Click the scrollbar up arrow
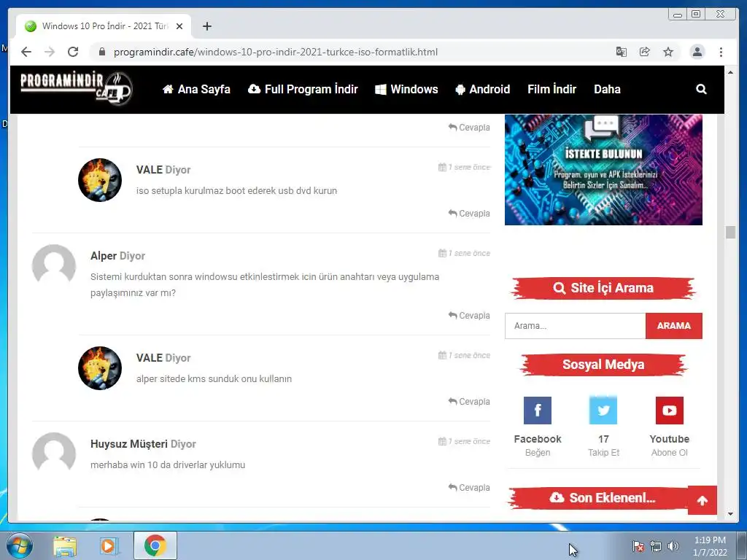747x560 pixels. [730, 72]
